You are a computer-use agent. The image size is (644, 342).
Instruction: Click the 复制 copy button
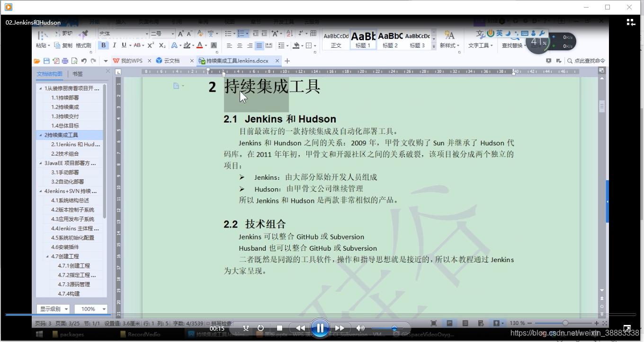click(63, 45)
